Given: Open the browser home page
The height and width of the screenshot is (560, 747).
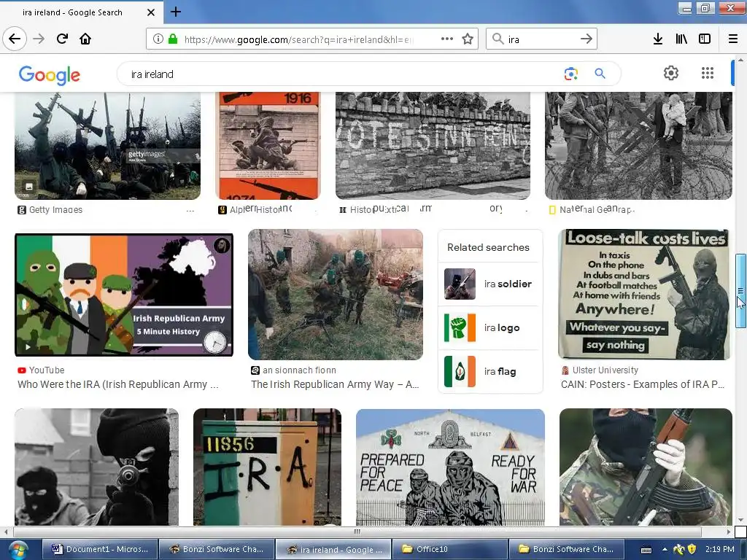Looking at the screenshot, I should tap(85, 39).
